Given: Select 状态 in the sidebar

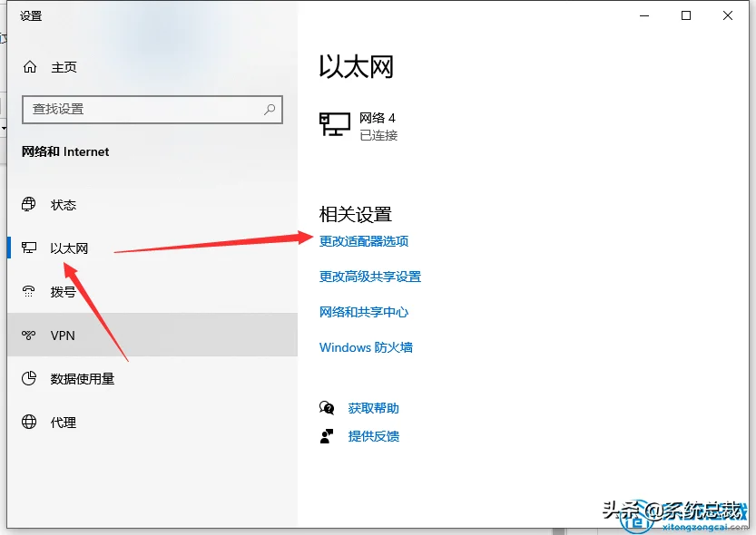Looking at the screenshot, I should coord(152,205).
